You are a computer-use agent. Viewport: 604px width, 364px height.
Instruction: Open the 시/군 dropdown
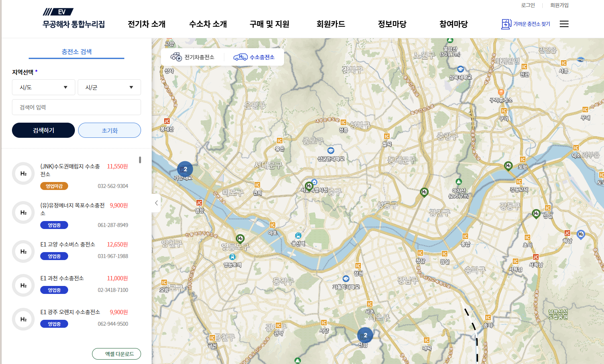pyautogui.click(x=109, y=87)
